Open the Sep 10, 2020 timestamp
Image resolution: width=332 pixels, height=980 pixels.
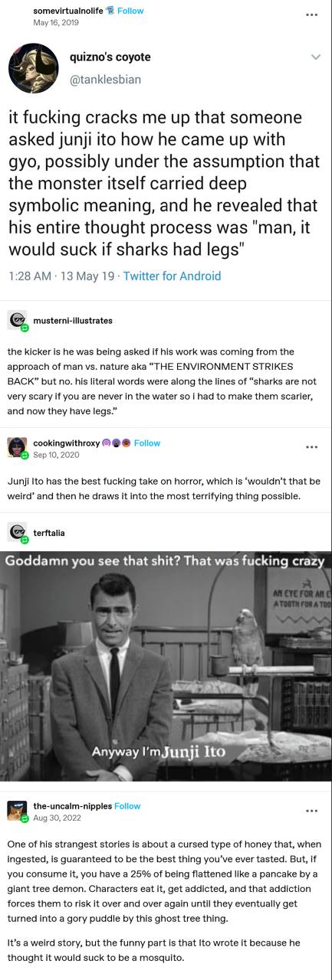tap(56, 455)
